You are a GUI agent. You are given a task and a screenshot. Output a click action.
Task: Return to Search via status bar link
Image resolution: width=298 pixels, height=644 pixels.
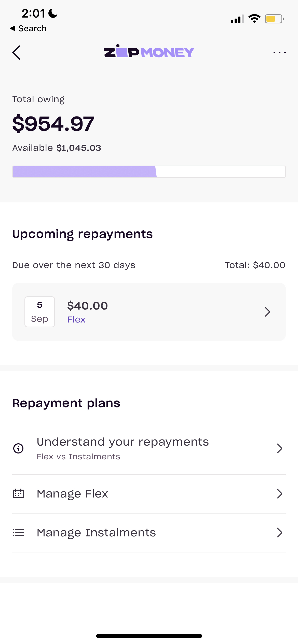(29, 28)
